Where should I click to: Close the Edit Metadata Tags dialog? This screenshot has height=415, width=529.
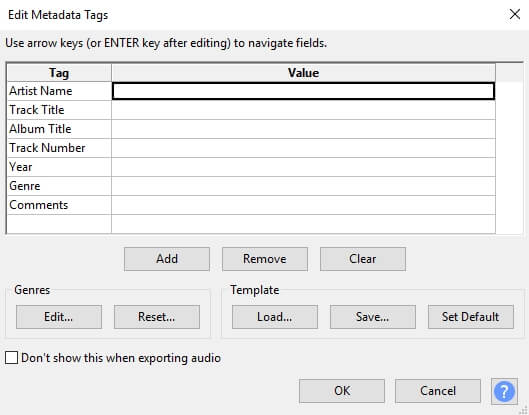514,14
